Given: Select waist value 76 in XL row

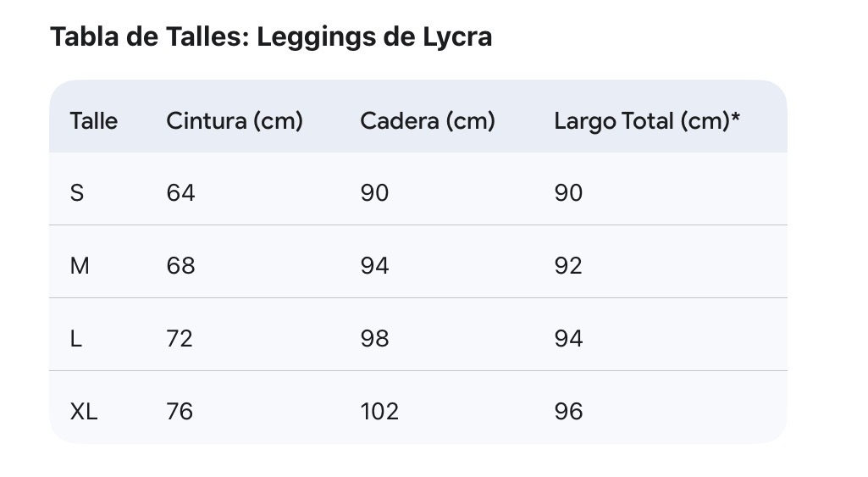Looking at the screenshot, I should coord(180,412).
